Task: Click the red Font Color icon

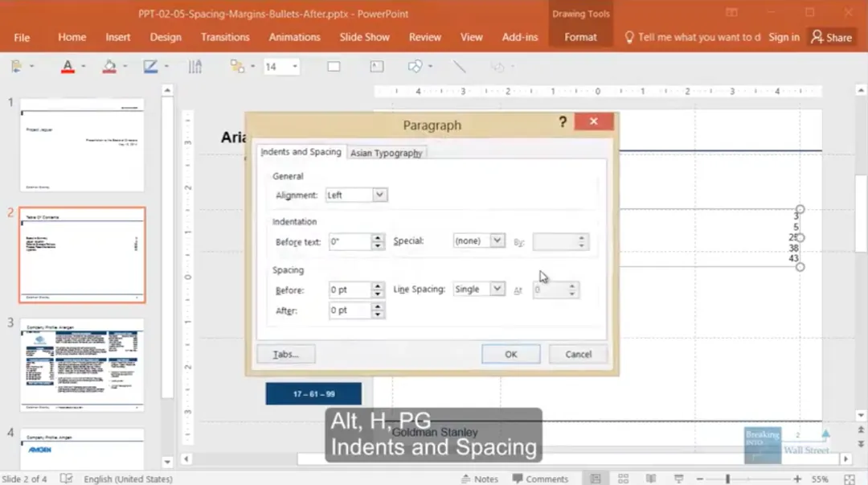Action: 68,67
